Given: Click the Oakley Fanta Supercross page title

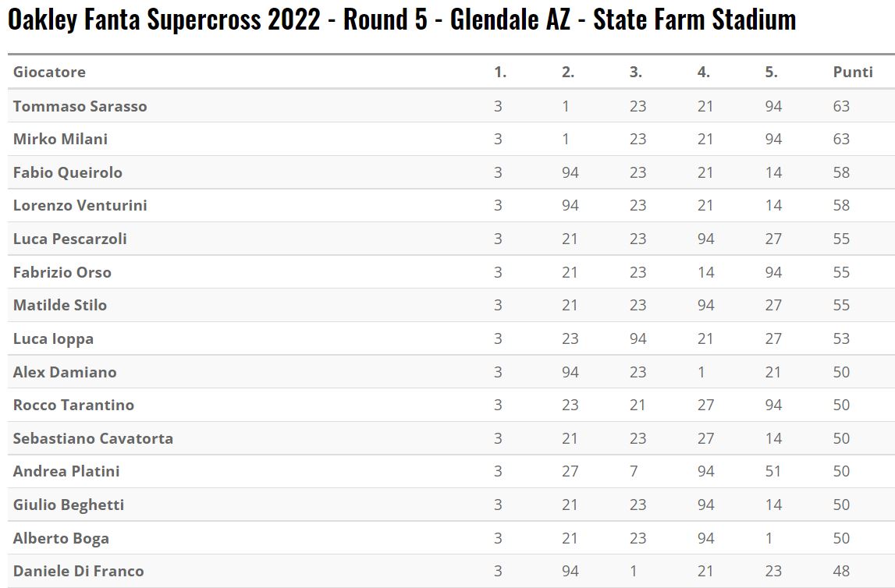Looking at the screenshot, I should point(401,20).
